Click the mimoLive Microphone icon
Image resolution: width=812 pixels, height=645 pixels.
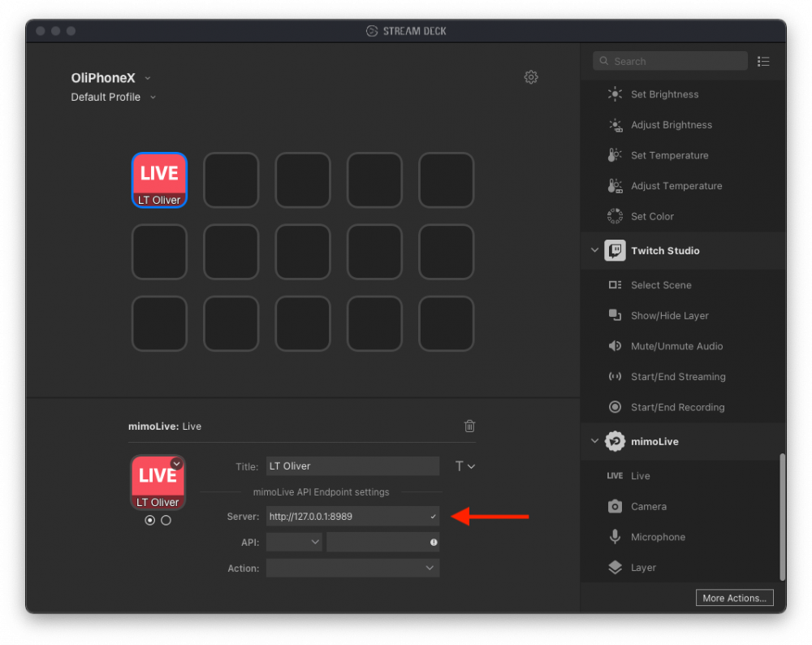(x=615, y=537)
